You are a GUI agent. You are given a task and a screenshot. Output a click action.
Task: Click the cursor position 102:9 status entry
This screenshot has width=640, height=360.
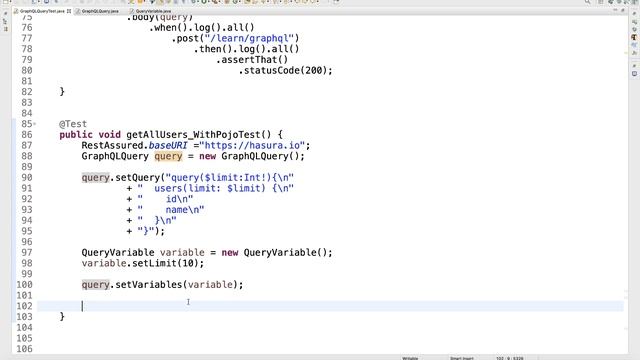tap(510, 358)
